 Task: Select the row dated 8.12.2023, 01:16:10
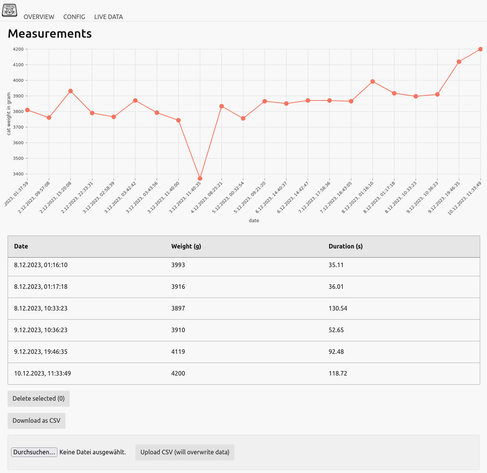point(244,267)
